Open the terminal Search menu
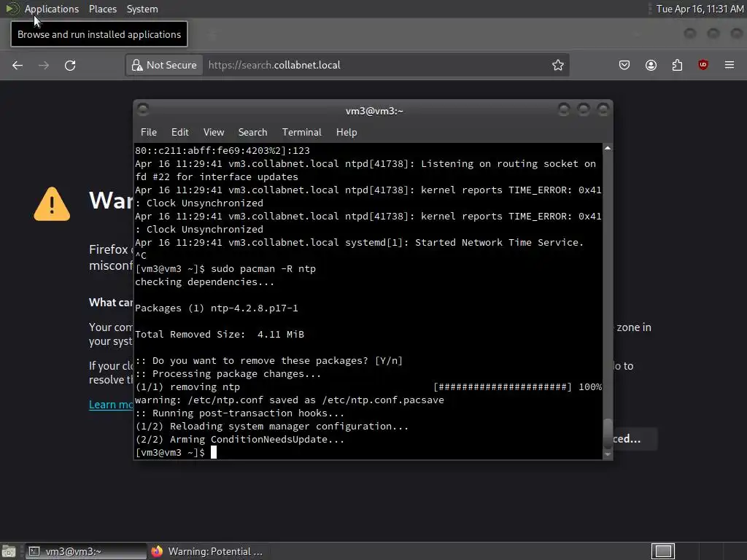 coord(252,133)
